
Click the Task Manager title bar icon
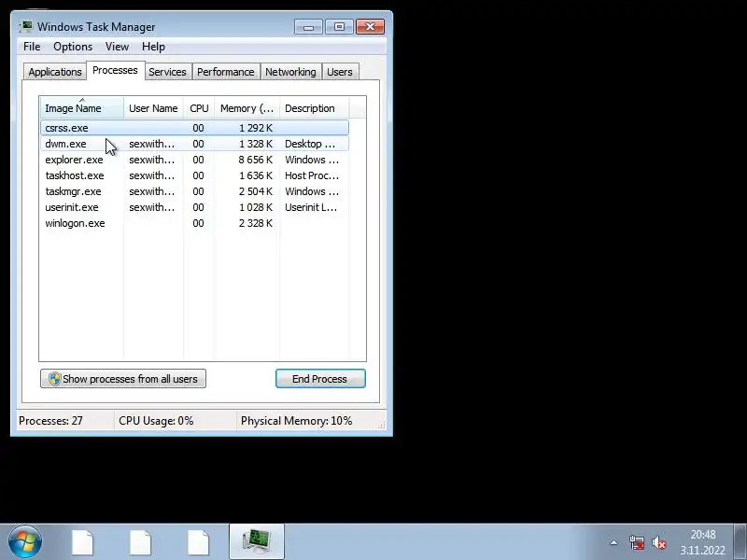point(26,27)
